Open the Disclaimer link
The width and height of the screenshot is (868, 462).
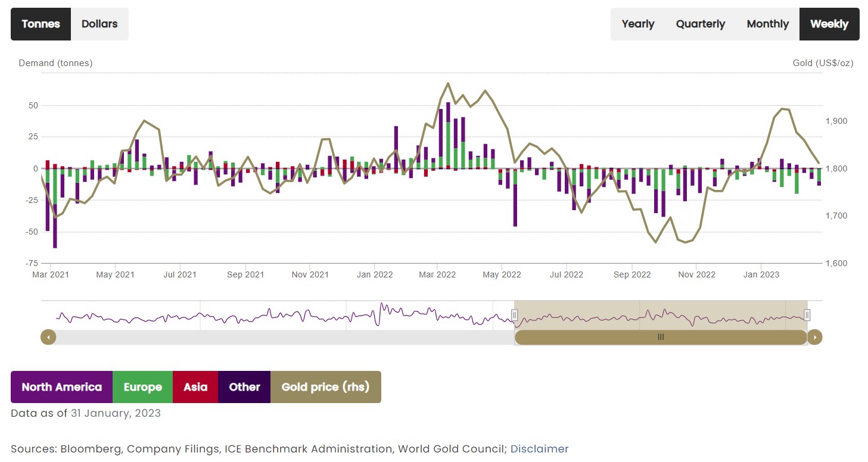(x=539, y=449)
